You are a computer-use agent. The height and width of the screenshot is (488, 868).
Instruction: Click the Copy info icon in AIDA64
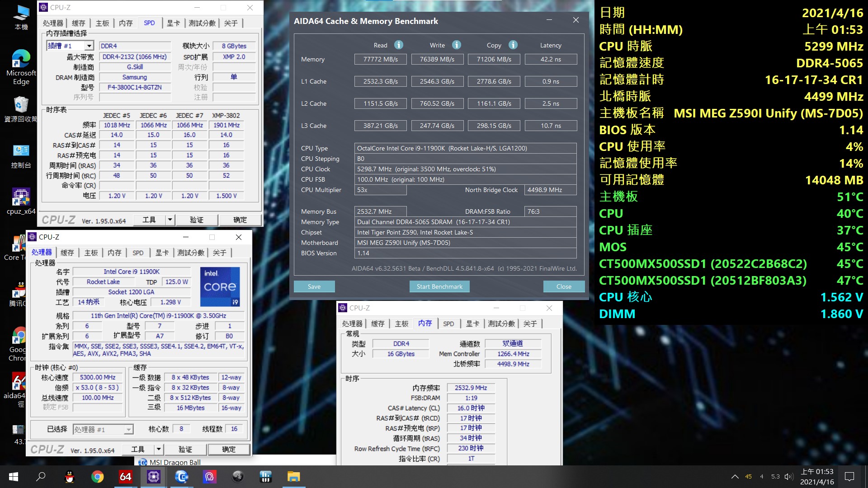513,45
